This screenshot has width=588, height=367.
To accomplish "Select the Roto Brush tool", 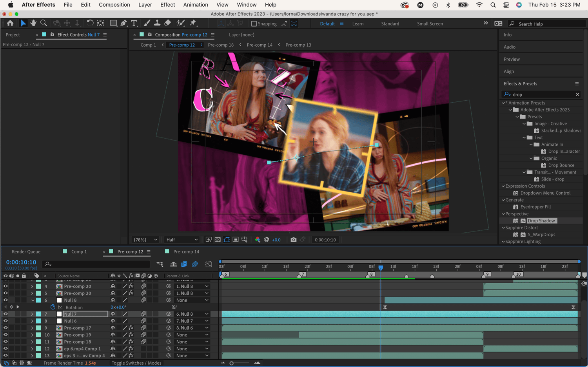I will click(180, 24).
